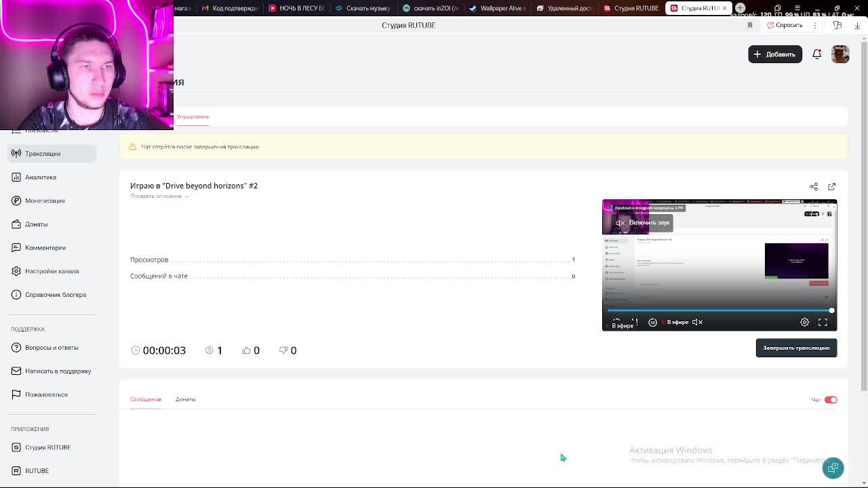Click the Сообщений в чате stat row
This screenshot has height=488, width=868.
pyautogui.click(x=353, y=276)
